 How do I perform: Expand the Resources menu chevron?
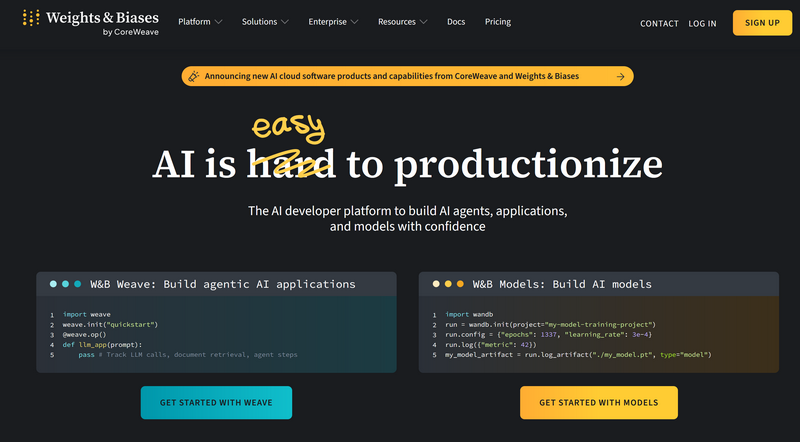coord(423,22)
